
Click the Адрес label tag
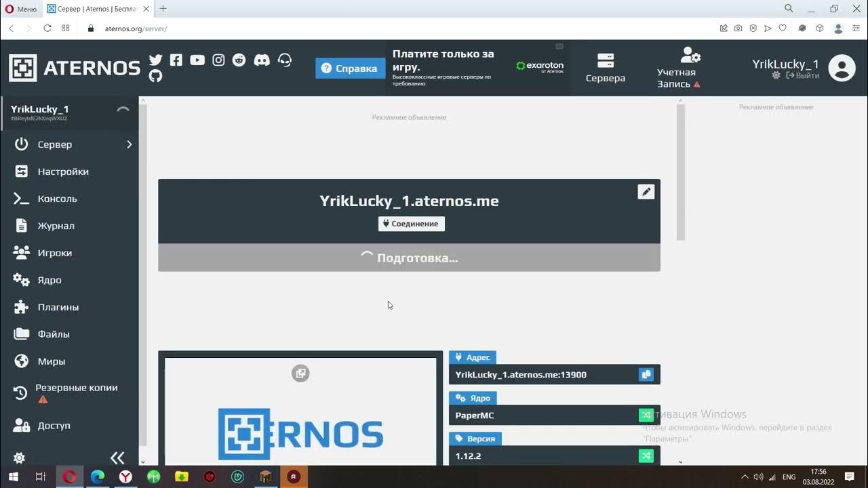tap(473, 357)
